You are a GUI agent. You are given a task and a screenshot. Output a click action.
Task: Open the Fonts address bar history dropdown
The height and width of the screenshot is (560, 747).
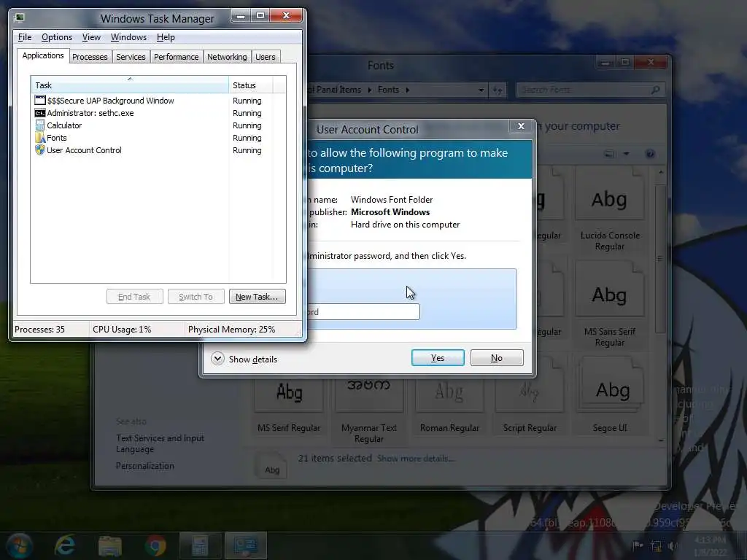tap(481, 90)
